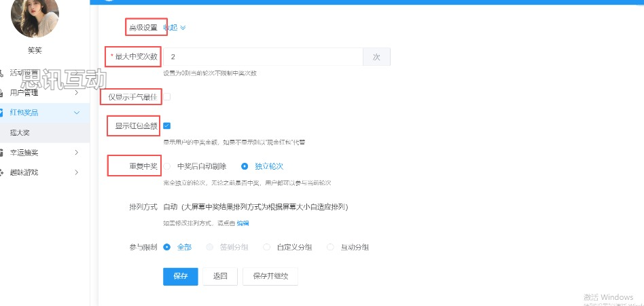644x306 pixels.
Task: Open the 摇大奖 submenu item
Action: pos(19,132)
